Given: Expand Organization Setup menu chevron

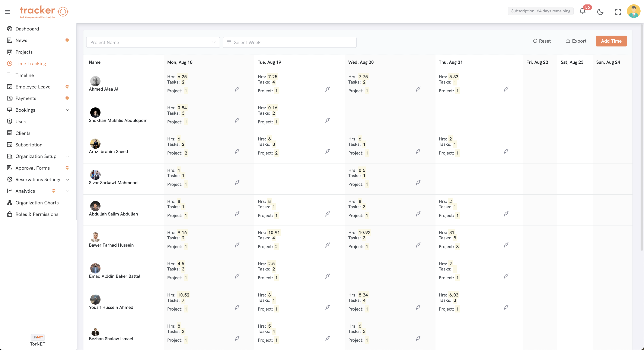Looking at the screenshot, I should coord(67,156).
